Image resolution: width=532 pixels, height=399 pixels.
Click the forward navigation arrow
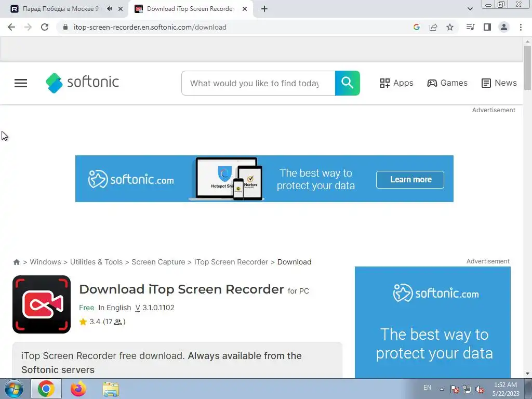coord(28,27)
